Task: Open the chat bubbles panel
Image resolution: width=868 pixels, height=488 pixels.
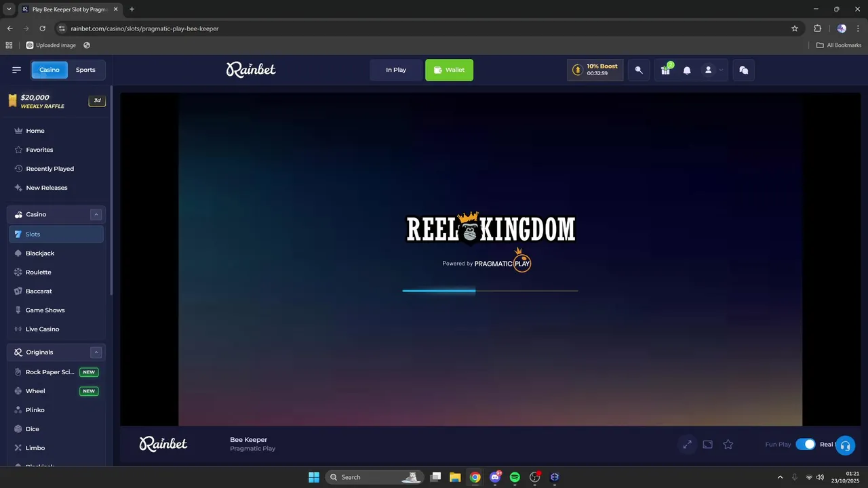Action: [744, 70]
